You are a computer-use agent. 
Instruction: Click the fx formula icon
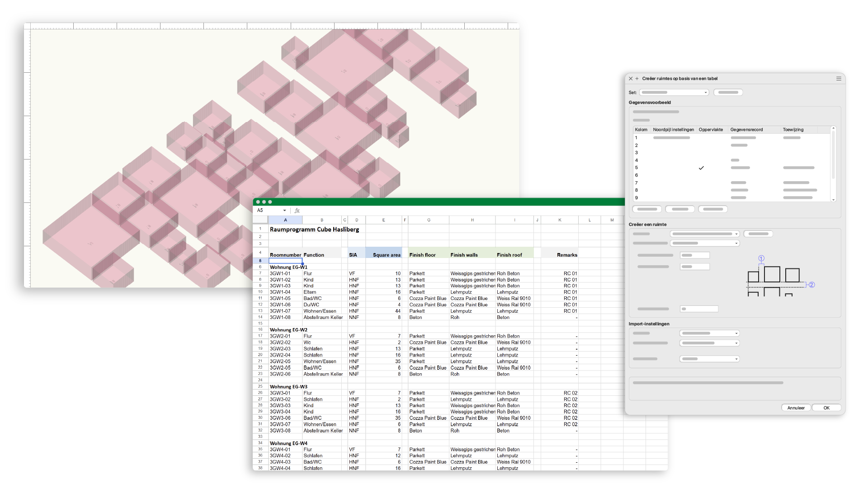click(297, 211)
